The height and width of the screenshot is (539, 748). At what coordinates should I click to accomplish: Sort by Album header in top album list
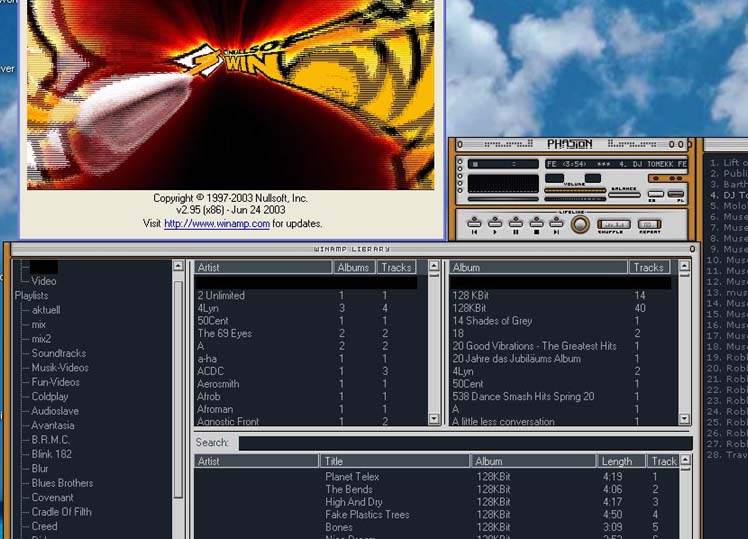pyautogui.click(x=539, y=267)
